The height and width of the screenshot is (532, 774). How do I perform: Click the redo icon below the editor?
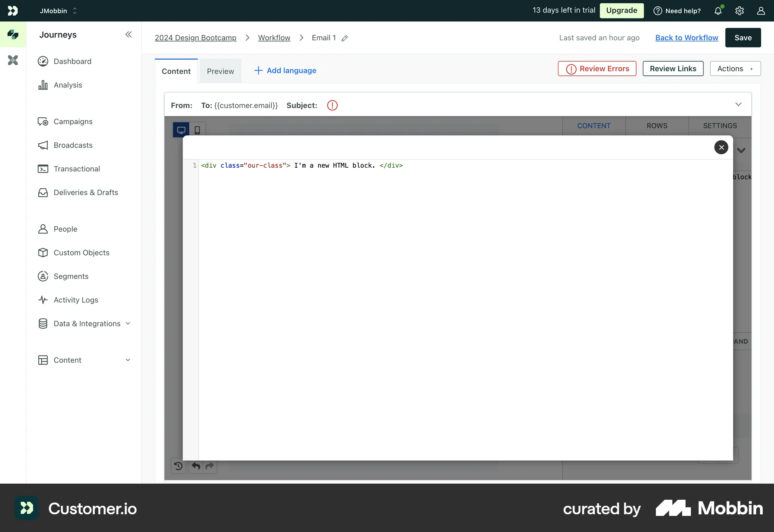click(209, 466)
